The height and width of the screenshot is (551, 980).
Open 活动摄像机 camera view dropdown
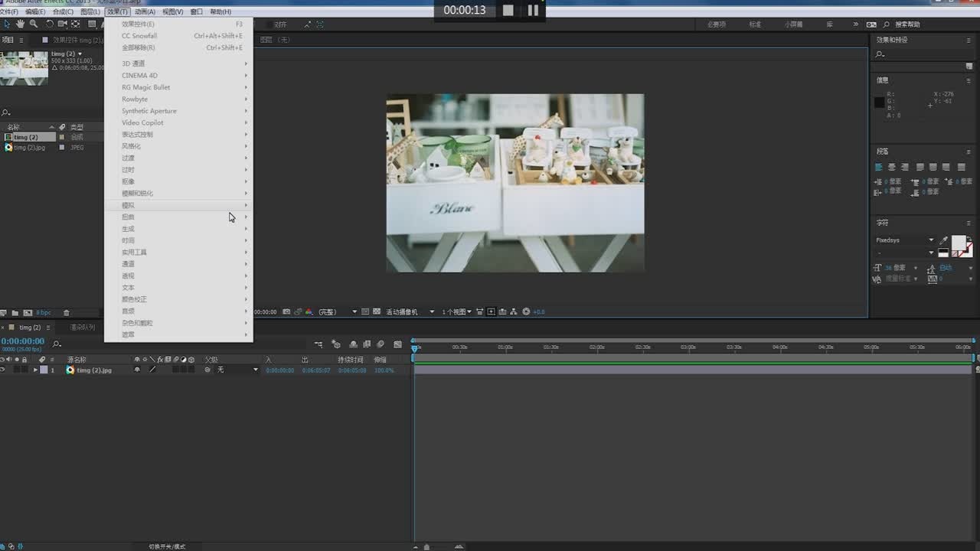pos(410,311)
